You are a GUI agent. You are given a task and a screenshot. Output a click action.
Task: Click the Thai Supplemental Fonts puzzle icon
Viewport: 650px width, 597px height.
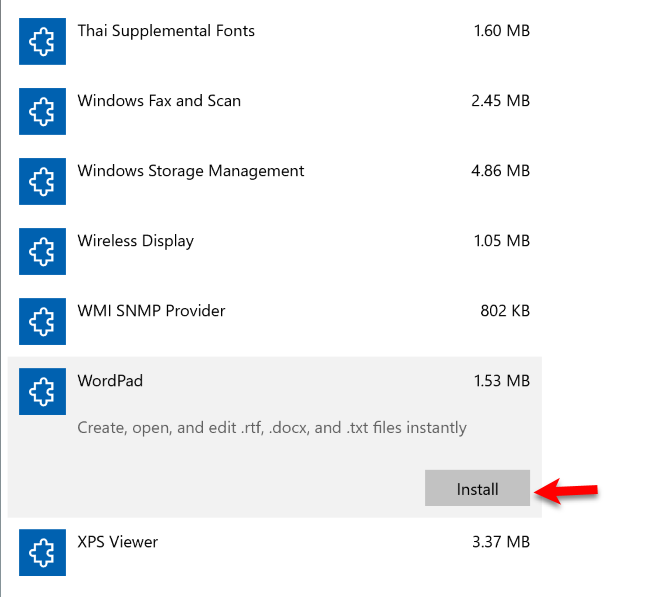pyautogui.click(x=42, y=41)
